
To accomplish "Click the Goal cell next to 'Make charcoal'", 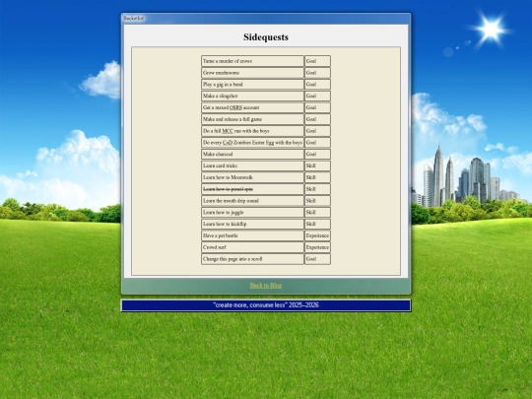I will [317, 154].
